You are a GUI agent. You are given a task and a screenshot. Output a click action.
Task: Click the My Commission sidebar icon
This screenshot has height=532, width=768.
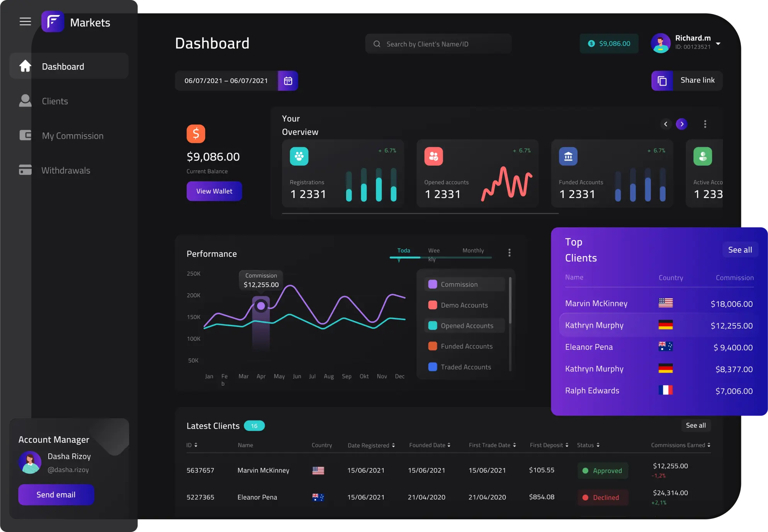25,136
